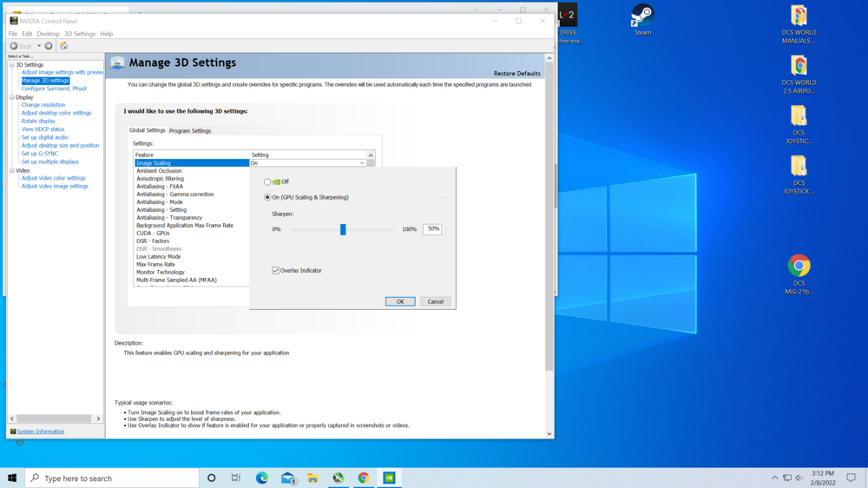Show hidden tray icons chevron

coord(774,478)
